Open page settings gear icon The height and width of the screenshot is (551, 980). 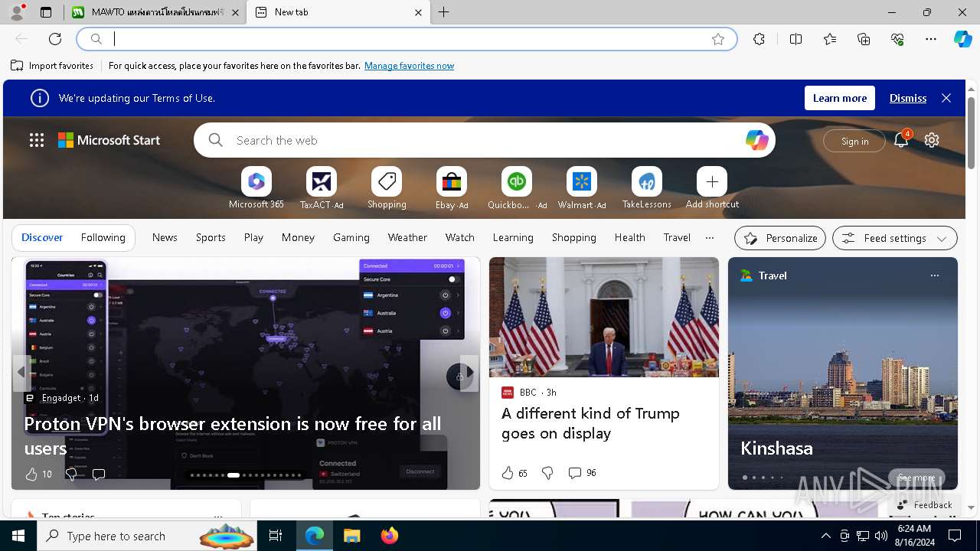click(x=932, y=140)
